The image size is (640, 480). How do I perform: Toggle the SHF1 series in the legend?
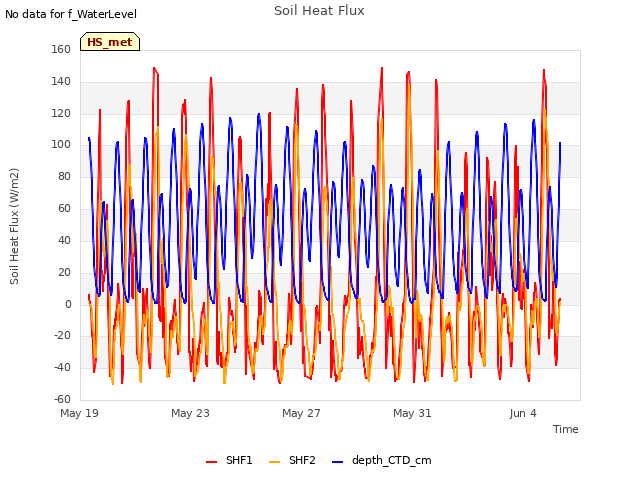(x=229, y=460)
